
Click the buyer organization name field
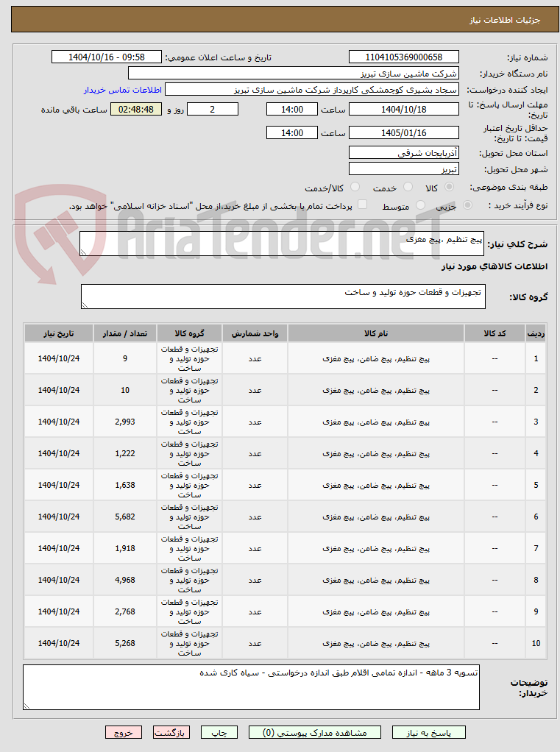click(x=294, y=74)
